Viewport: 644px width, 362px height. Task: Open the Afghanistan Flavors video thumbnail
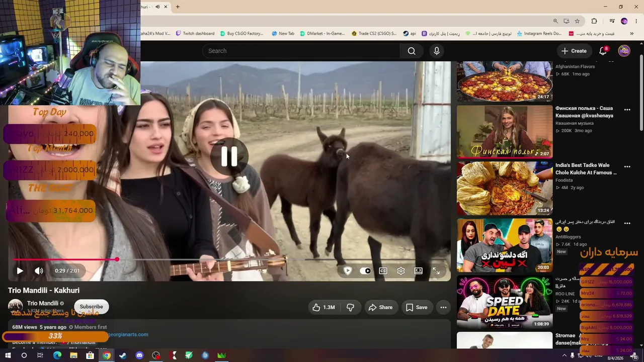(505, 81)
